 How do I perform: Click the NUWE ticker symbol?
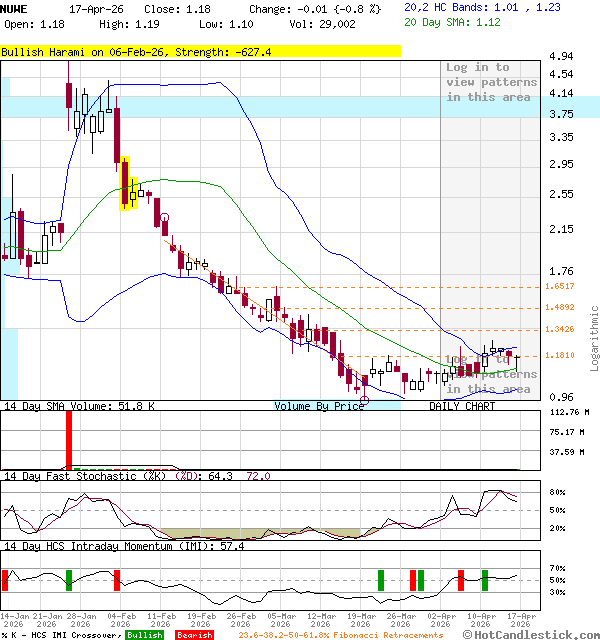click(x=15, y=7)
